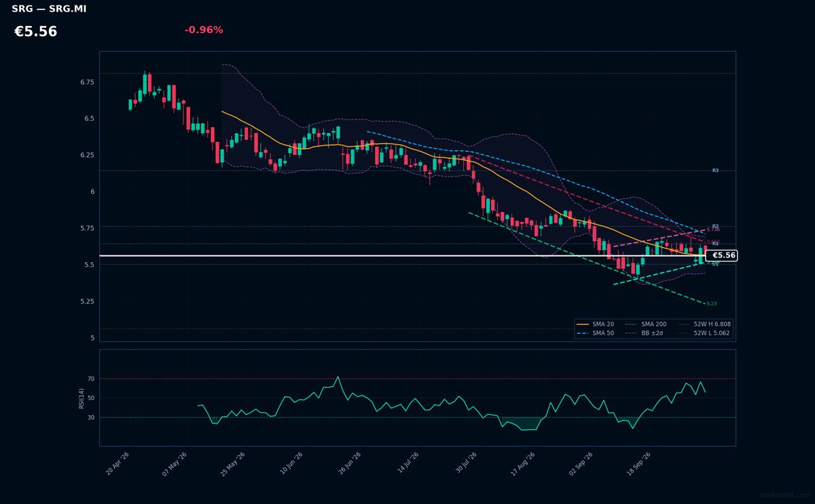Click the RSI 30 axis label
Viewport: 815px width, 504px height.
[x=91, y=418]
